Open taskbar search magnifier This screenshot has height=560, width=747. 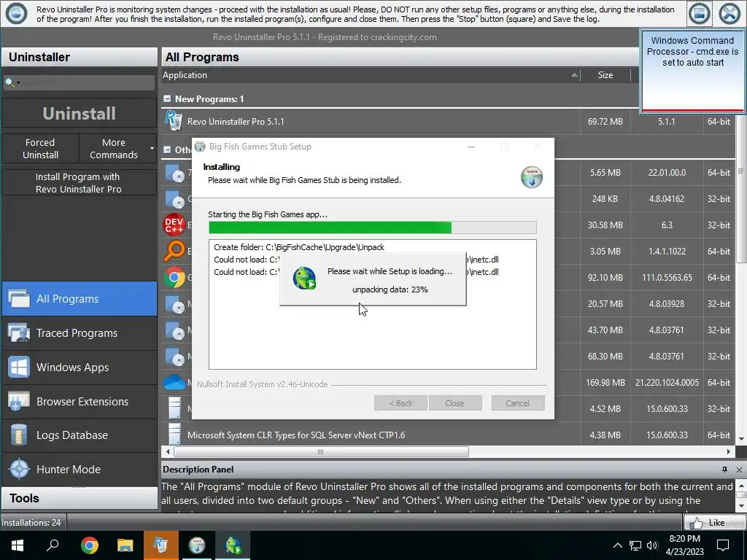tap(53, 545)
